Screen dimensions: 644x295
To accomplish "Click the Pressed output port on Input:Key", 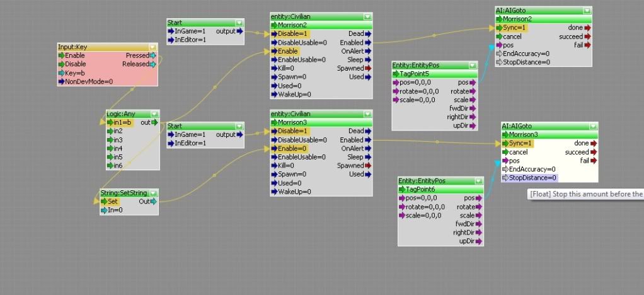I will 153,55.
